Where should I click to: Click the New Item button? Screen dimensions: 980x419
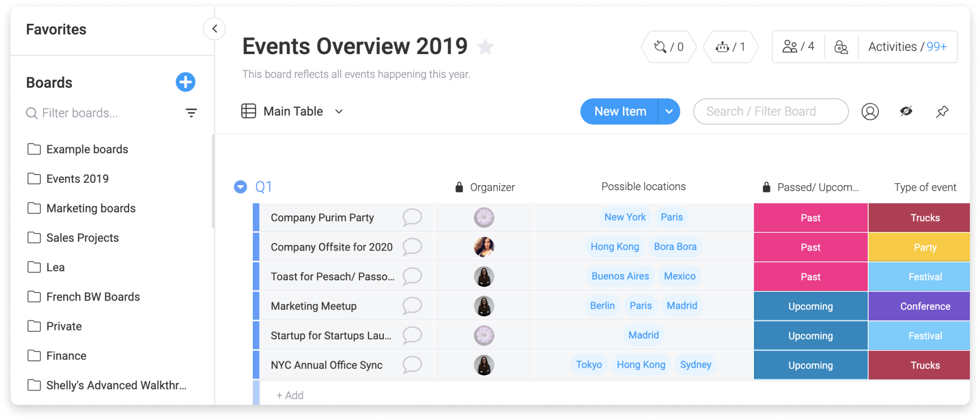(619, 111)
